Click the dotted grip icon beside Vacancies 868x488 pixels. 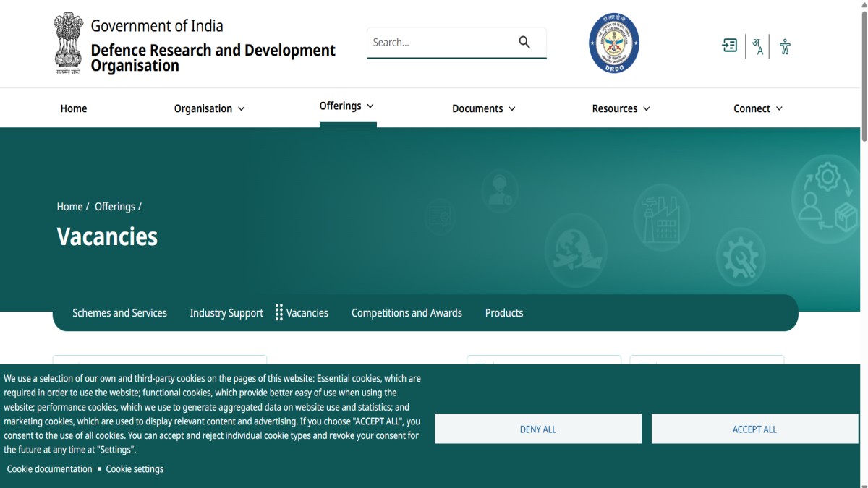tap(279, 313)
